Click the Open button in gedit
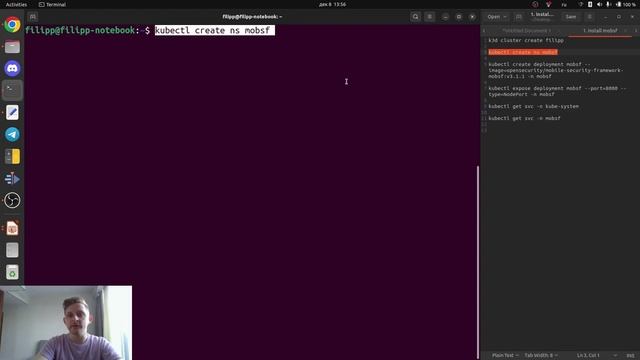The width and height of the screenshot is (640, 360). point(493,17)
